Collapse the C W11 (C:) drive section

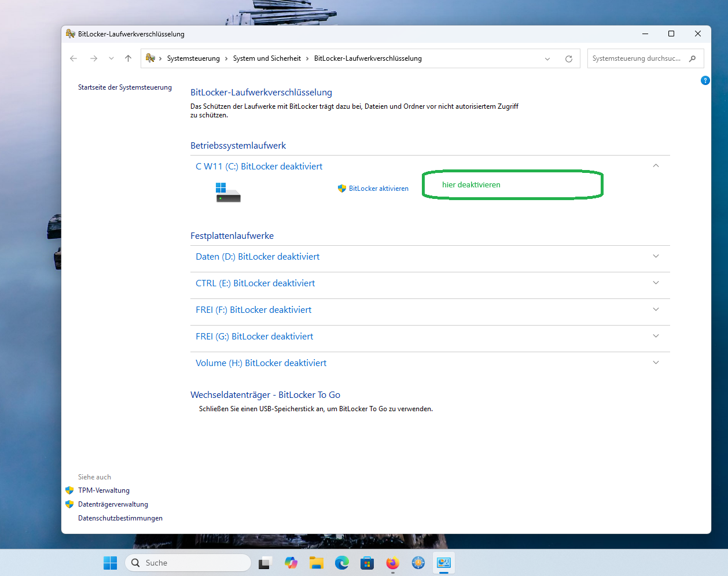[x=656, y=166]
